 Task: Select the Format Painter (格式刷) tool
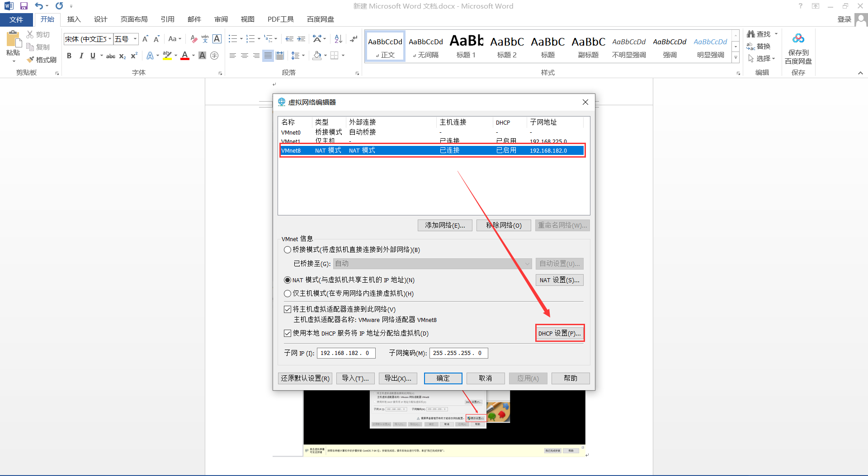pyautogui.click(x=42, y=59)
